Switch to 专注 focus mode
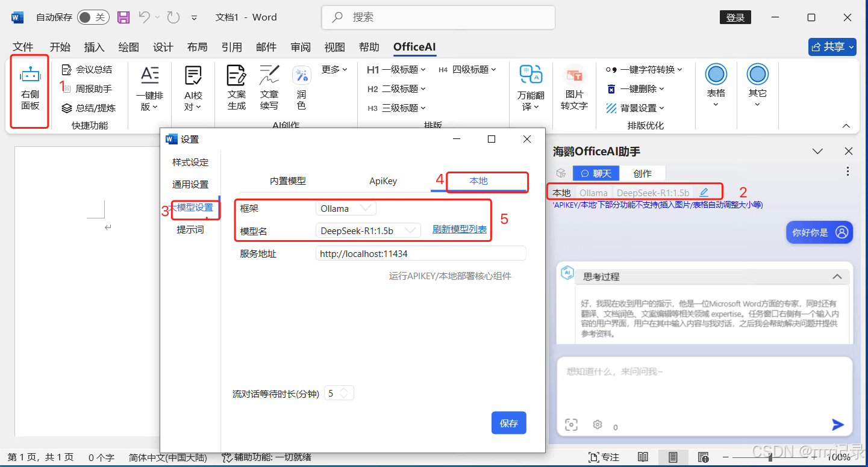 pos(604,457)
